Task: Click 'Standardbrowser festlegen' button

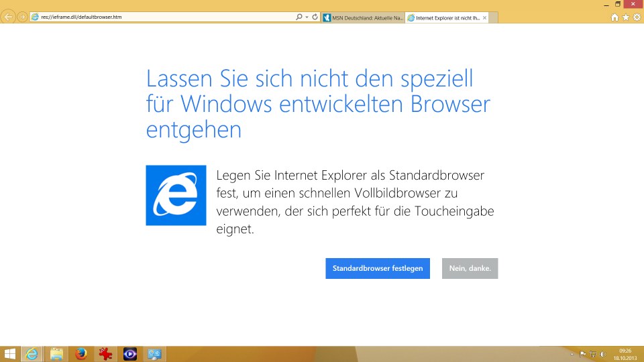Action: (378, 268)
